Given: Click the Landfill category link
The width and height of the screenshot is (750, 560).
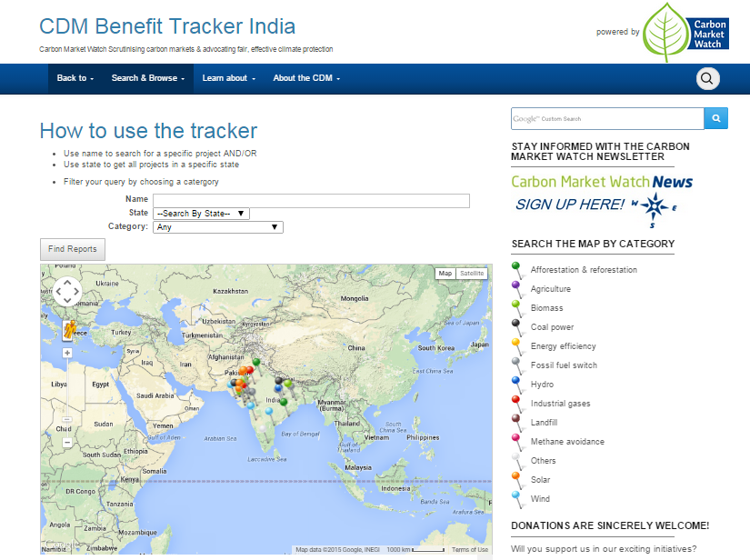Looking at the screenshot, I should point(544,423).
